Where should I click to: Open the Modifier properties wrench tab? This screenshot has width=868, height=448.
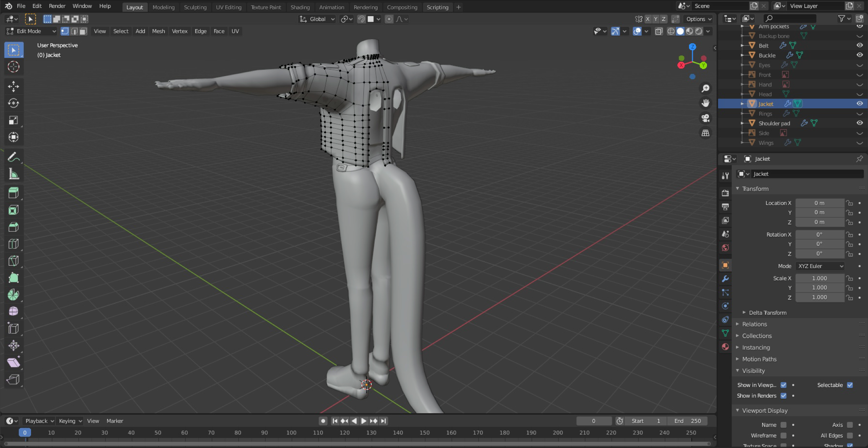tap(725, 279)
